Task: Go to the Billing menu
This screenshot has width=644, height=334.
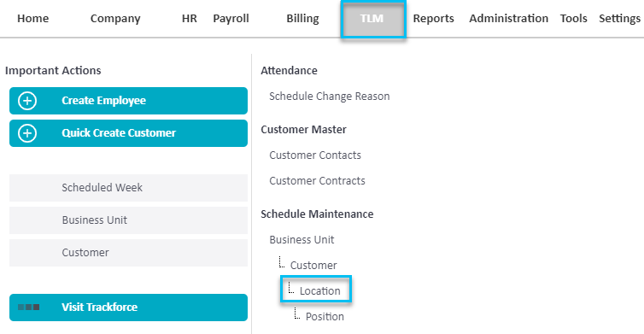Action: tap(302, 19)
